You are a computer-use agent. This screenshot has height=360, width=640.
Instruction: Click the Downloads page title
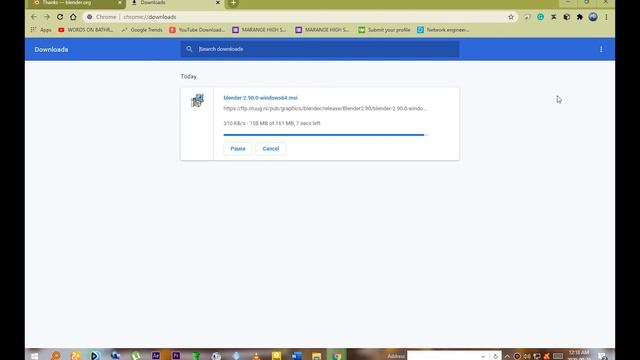pos(51,49)
